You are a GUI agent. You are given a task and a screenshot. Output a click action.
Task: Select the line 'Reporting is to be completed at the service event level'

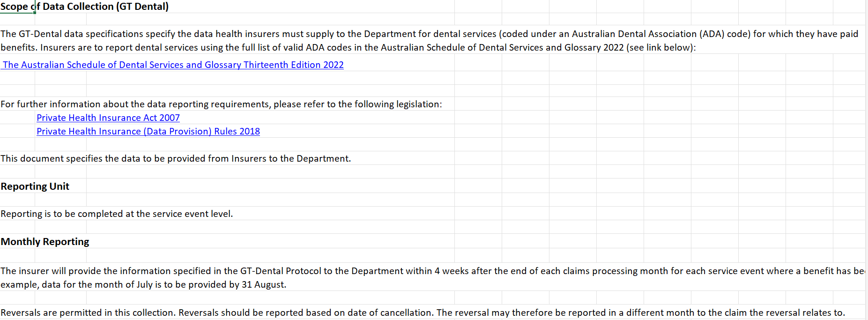click(117, 214)
